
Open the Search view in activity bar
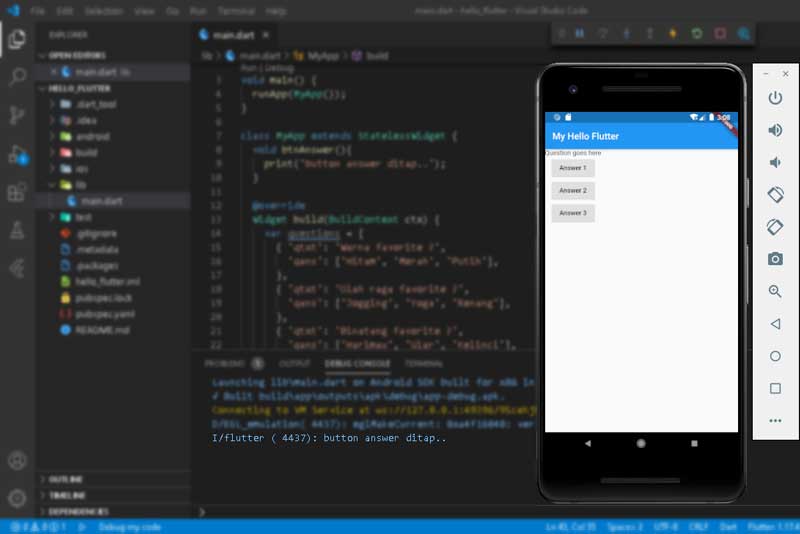[x=17, y=77]
